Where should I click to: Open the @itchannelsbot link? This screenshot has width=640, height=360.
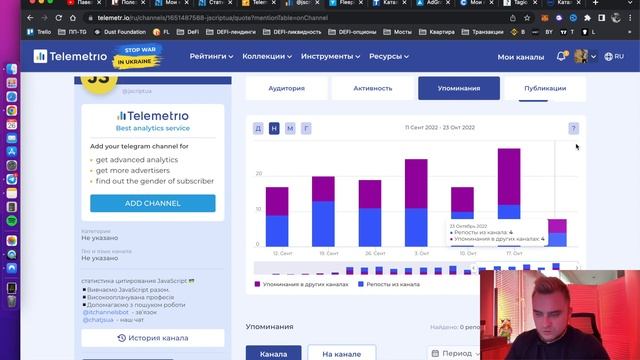106,312
